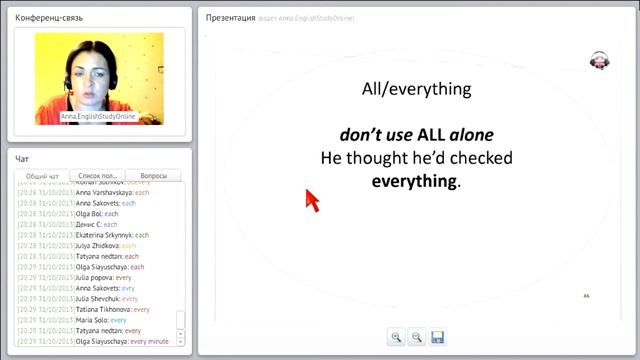
Task: Select Olga Siayuschaya's message 'each'
Action: (x=81, y=267)
